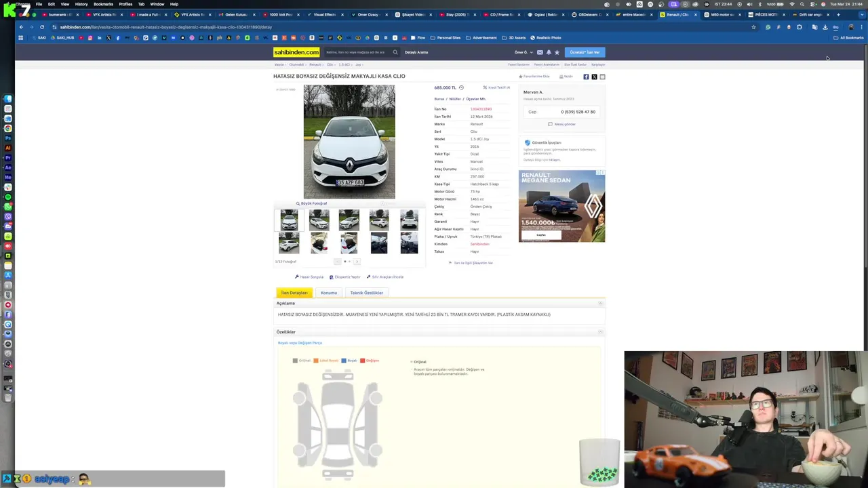This screenshot has height=488, width=868.
Task: Share listing on X
Action: (x=594, y=77)
